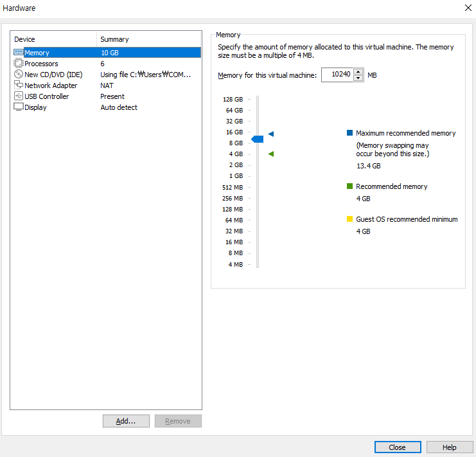Click the 64 GB slider label
Screen dimensions: 476x457
(234, 111)
